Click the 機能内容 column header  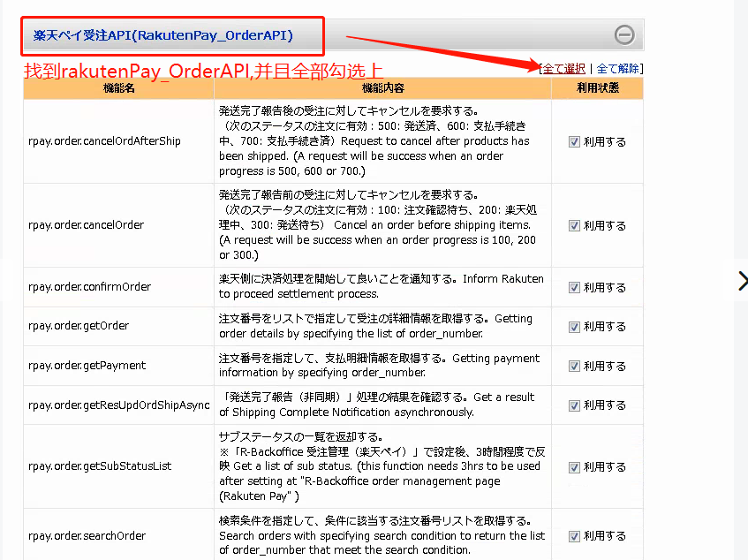pos(383,88)
